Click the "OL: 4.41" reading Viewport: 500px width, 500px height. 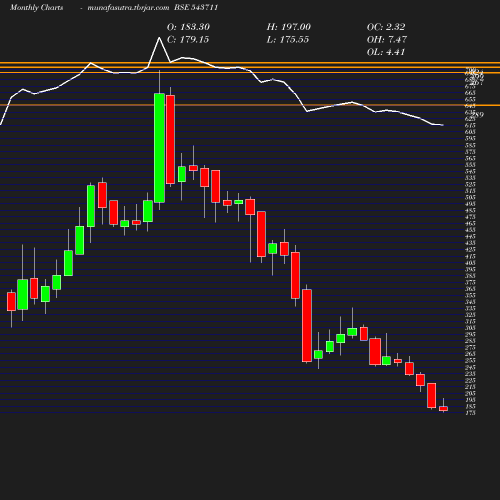[386, 52]
